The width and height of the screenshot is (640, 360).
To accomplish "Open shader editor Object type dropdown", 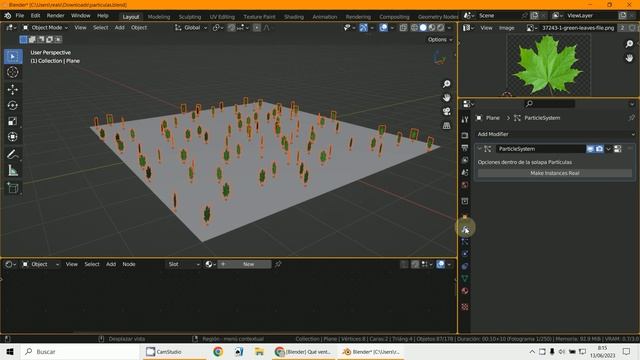I will click(40, 264).
